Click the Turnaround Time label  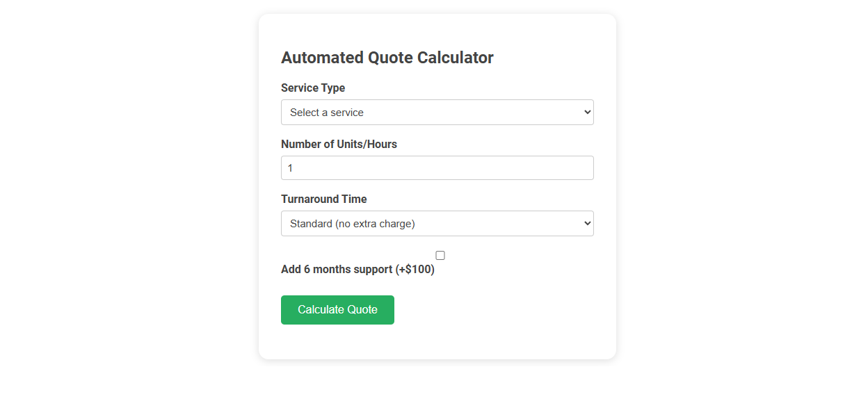point(323,199)
